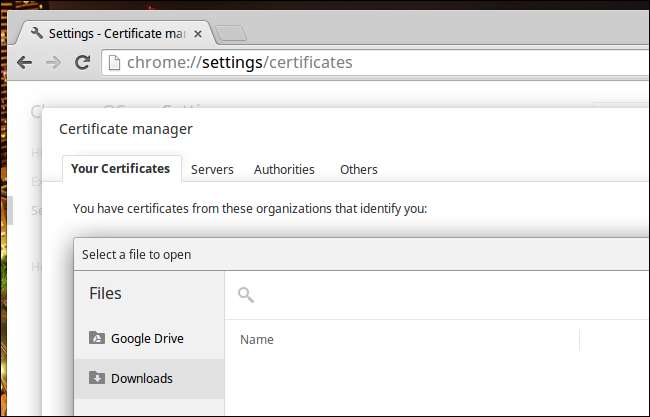Click the browser back arrow button

pyautogui.click(x=25, y=62)
